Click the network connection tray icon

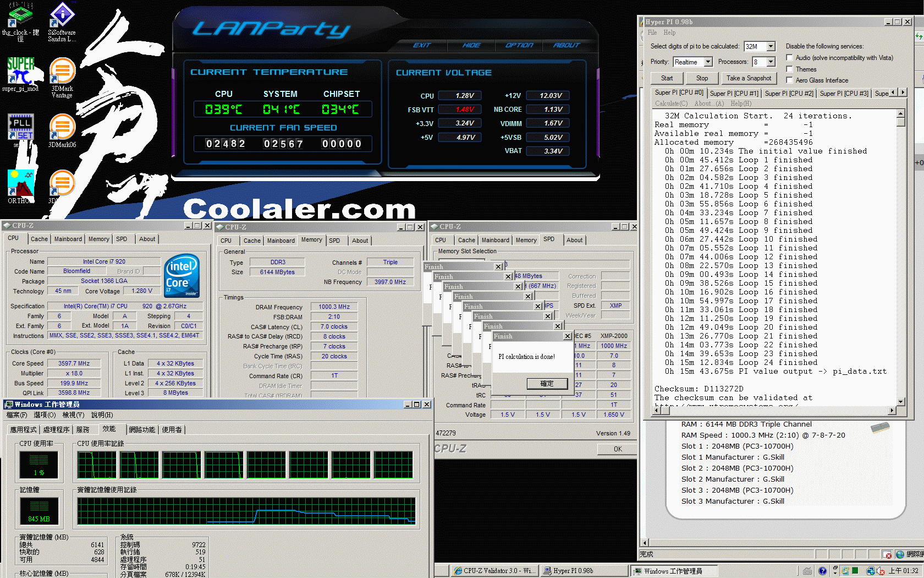coord(871,571)
